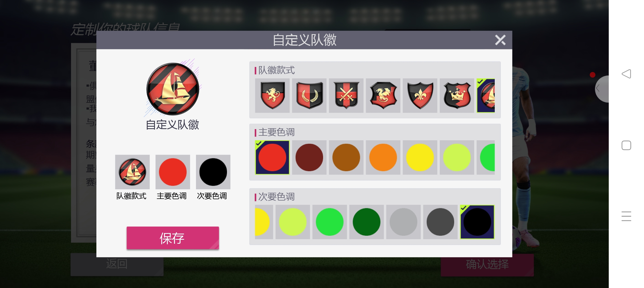This screenshot has width=644, height=288.
Task: Select the checked sailing ship badge style
Action: tap(486, 95)
